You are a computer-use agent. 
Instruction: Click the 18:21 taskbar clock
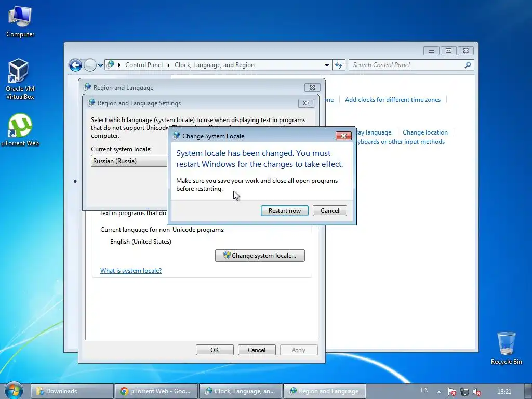tap(504, 392)
